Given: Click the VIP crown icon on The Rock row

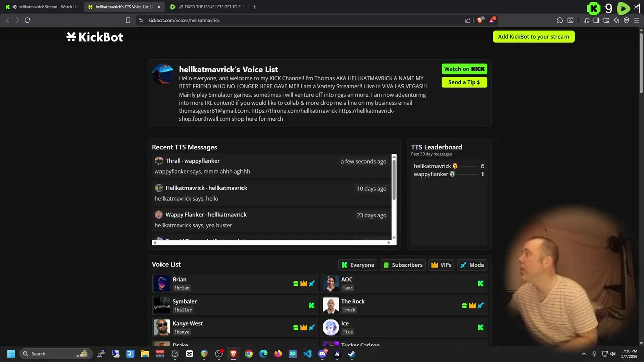Looking at the screenshot, I should 472,305.
